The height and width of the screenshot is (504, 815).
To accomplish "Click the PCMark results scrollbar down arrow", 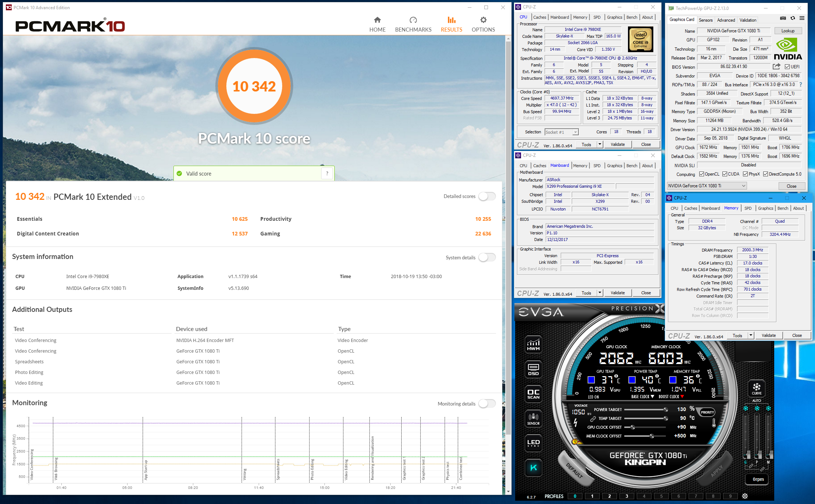I will pyautogui.click(x=508, y=492).
